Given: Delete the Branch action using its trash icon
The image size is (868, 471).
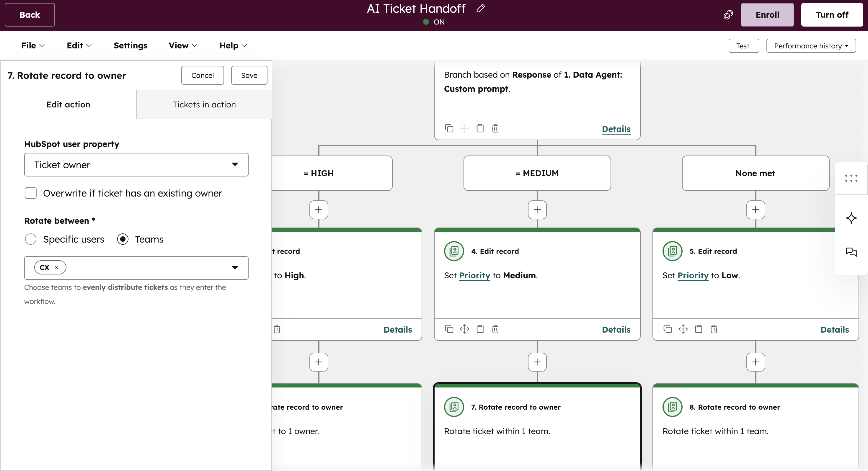Looking at the screenshot, I should (495, 128).
